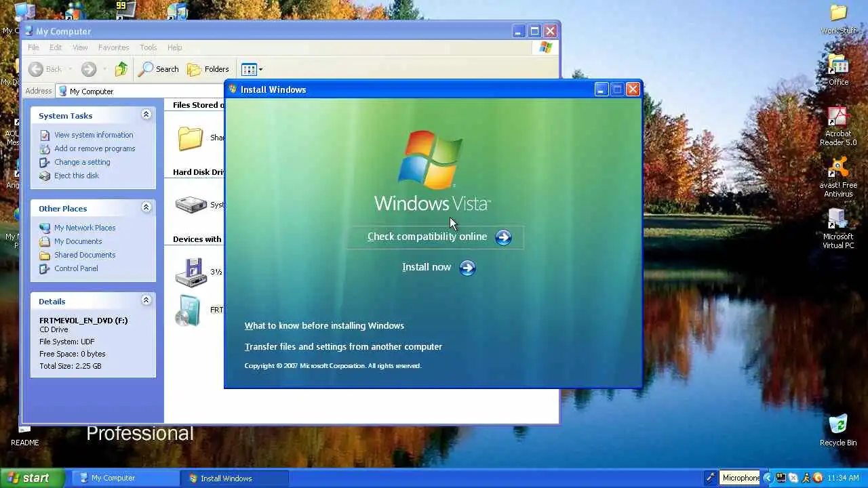Open 'Transfer files and settings from another computer'
The width and height of the screenshot is (868, 488).
[343, 346]
